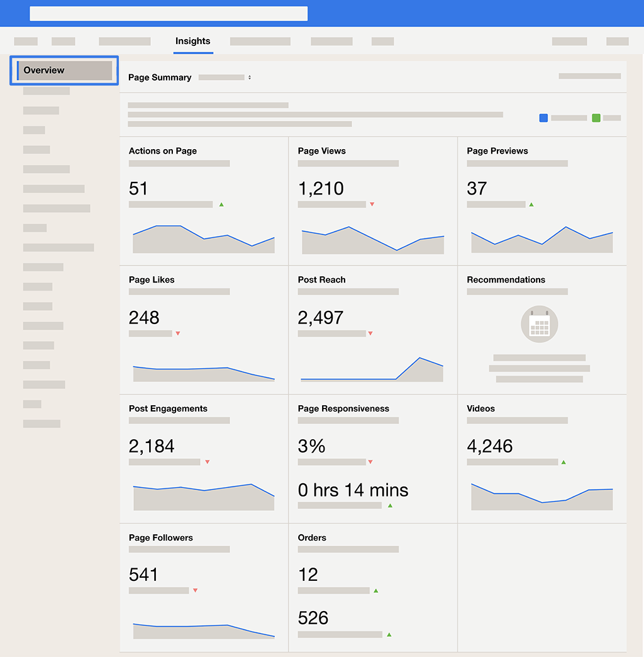Click the Post Engagements card title
This screenshot has height=657, width=644.
pyautogui.click(x=168, y=408)
